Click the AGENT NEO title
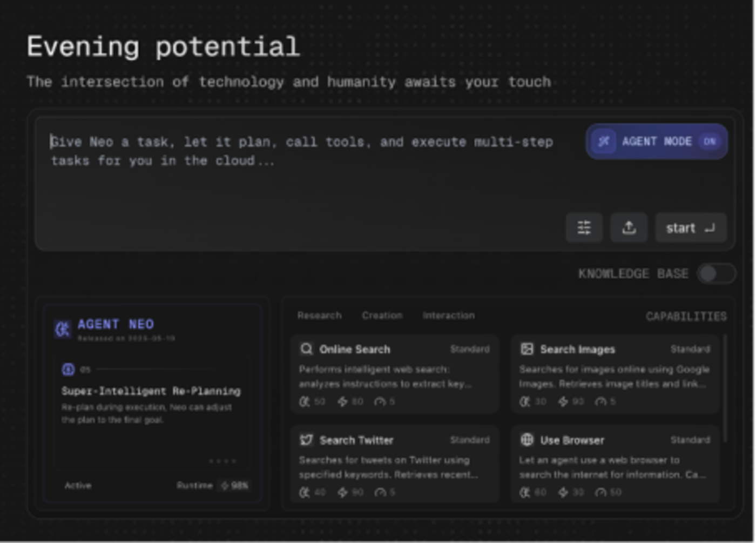The width and height of the screenshot is (756, 543). click(116, 324)
